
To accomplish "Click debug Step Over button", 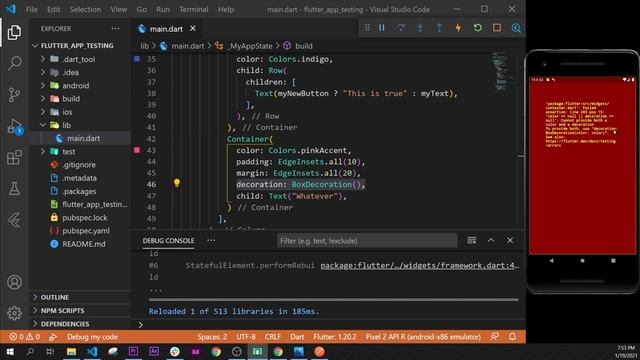I will (401, 28).
